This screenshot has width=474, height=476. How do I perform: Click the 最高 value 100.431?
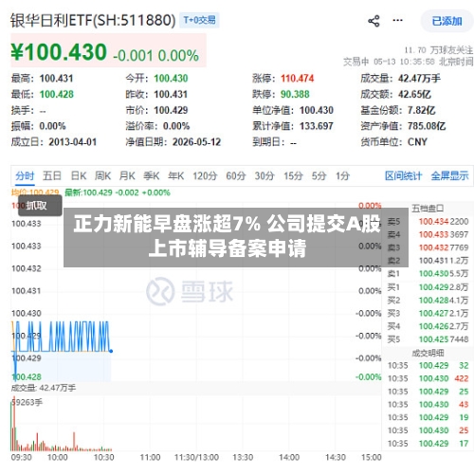(x=56, y=79)
